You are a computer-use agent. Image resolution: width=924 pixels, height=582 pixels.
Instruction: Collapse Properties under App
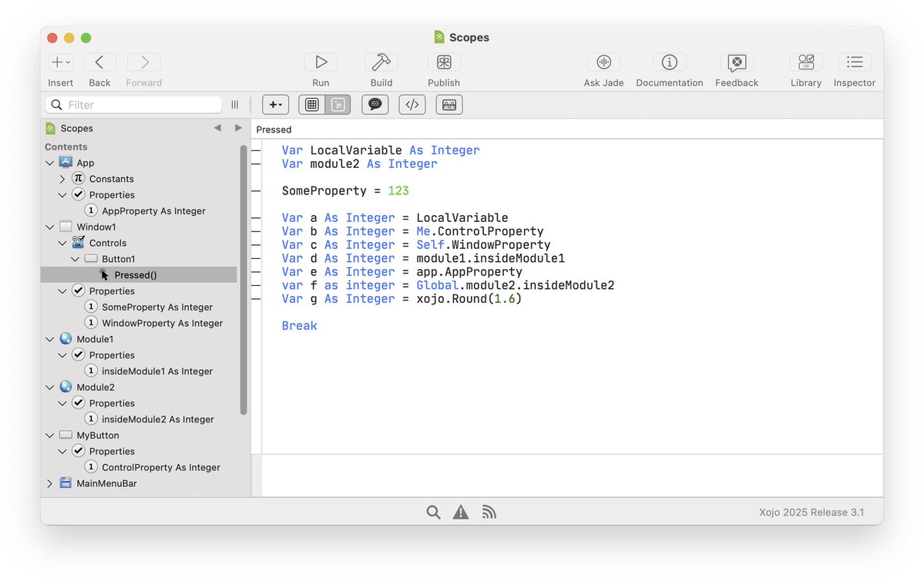tap(62, 194)
